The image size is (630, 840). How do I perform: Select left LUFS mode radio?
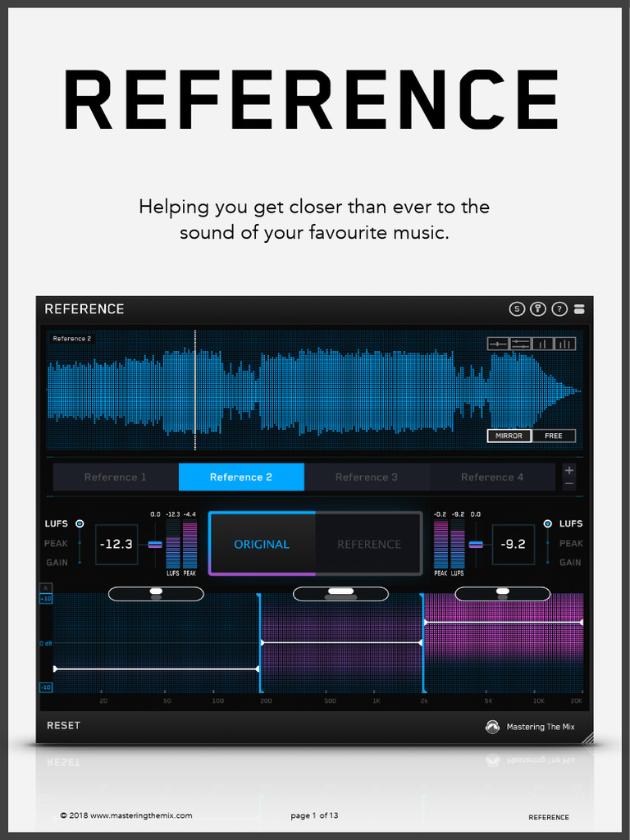coord(80,523)
